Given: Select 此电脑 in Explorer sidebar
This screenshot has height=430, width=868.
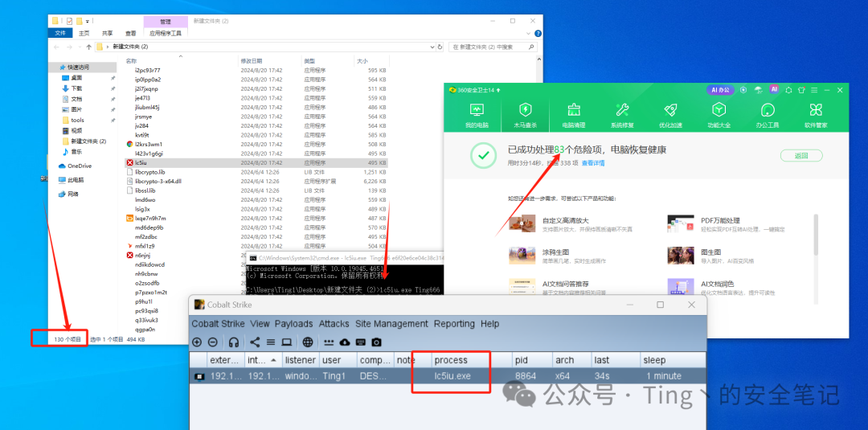Looking at the screenshot, I should (71, 180).
